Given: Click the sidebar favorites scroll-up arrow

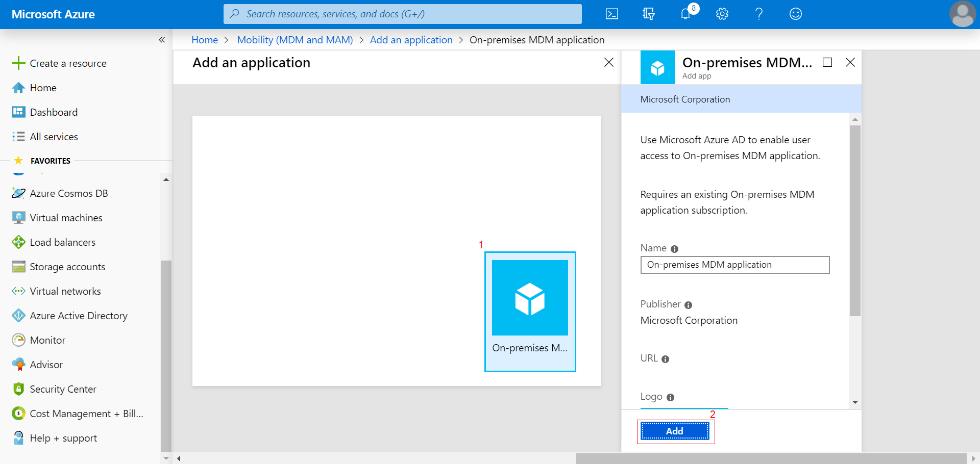Looking at the screenshot, I should (166, 179).
